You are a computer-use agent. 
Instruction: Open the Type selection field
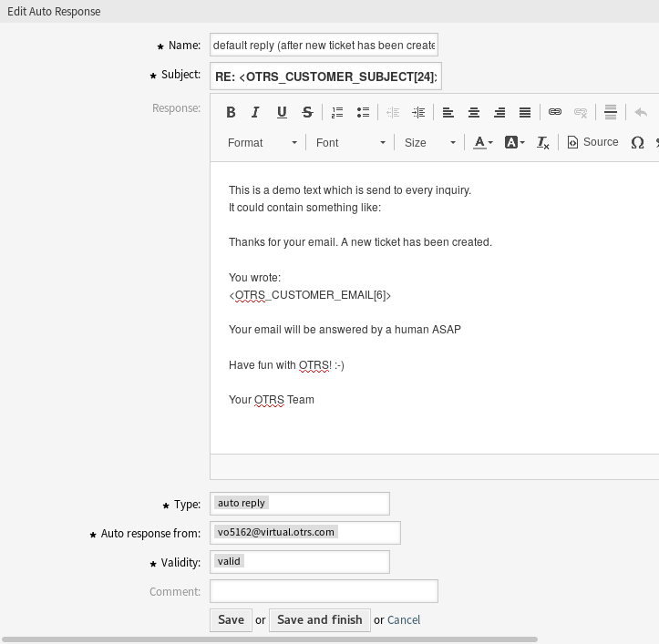[x=300, y=504]
